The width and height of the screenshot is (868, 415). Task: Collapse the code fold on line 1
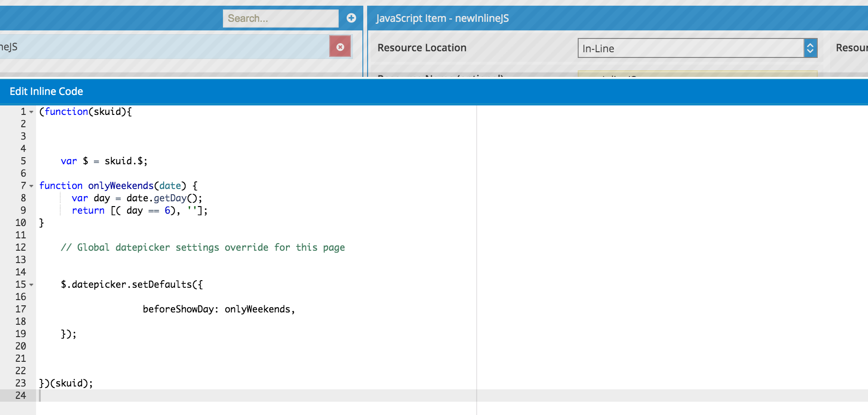coord(31,112)
